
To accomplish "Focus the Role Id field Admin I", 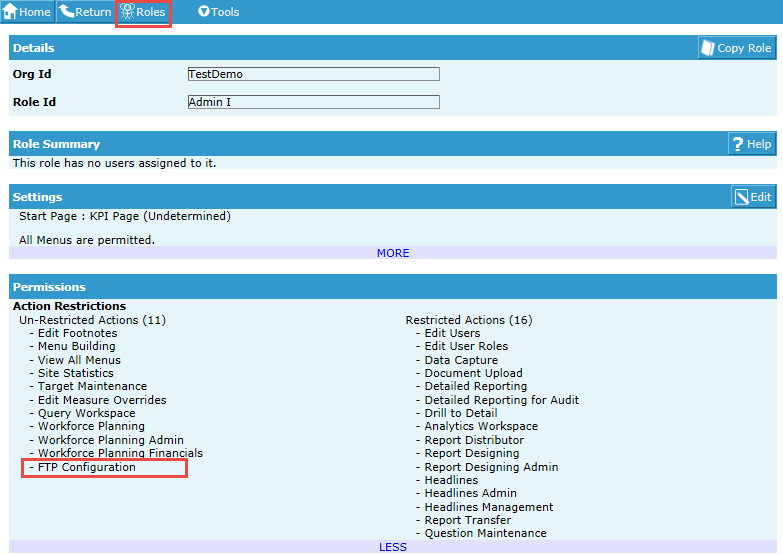I will tap(314, 102).
